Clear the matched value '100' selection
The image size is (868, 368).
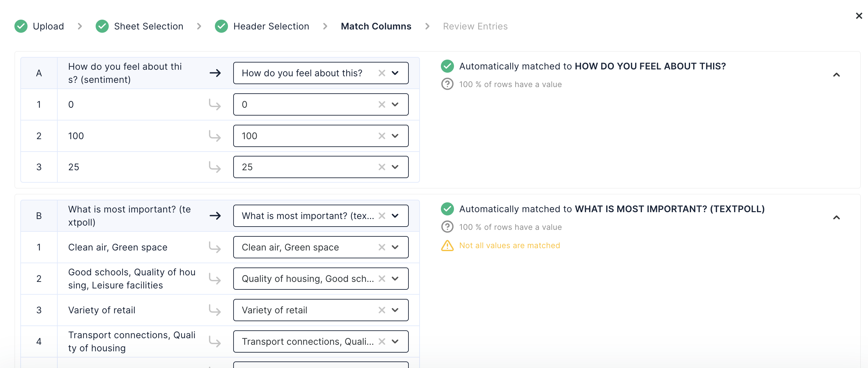(382, 136)
